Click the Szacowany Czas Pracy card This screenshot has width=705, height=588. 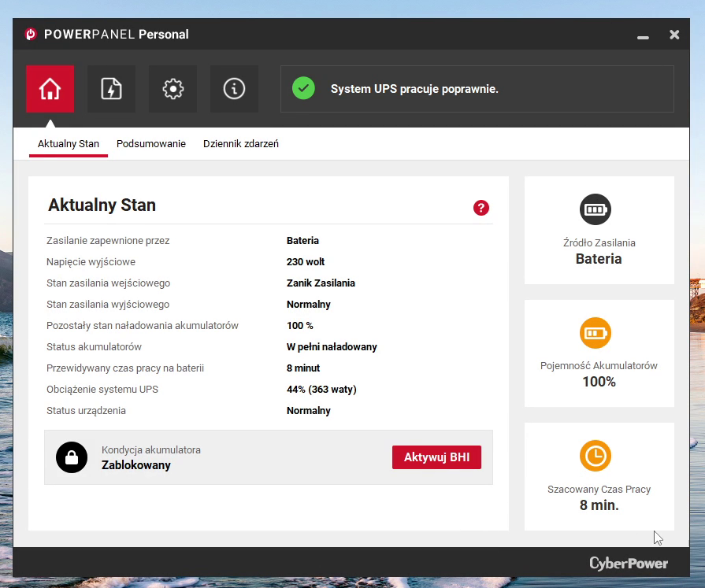tap(599, 476)
